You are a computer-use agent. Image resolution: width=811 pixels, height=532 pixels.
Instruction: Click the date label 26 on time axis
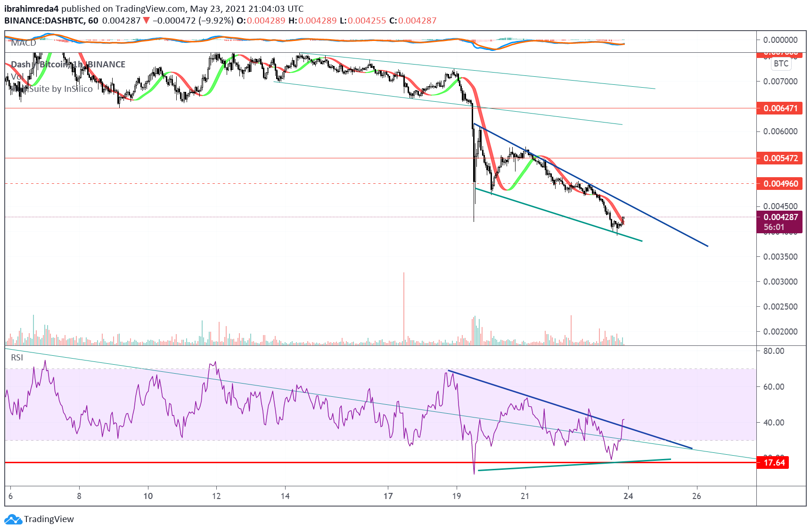pyautogui.click(x=696, y=496)
